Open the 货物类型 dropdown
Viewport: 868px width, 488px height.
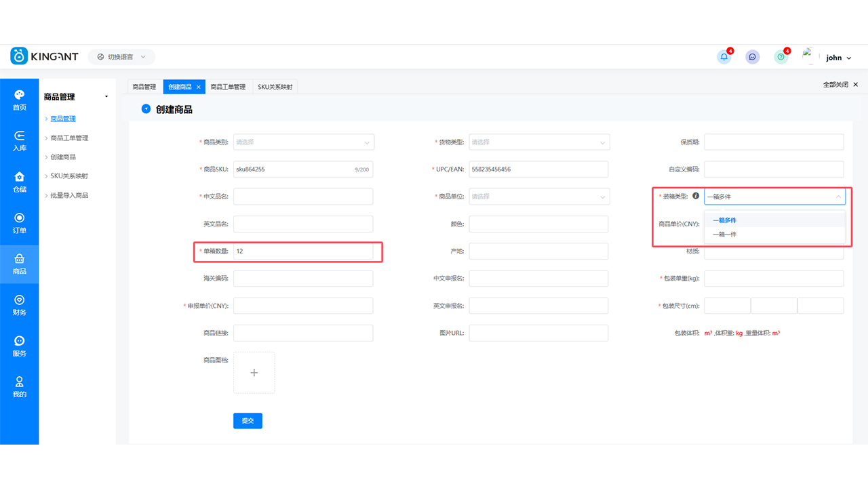pyautogui.click(x=539, y=142)
